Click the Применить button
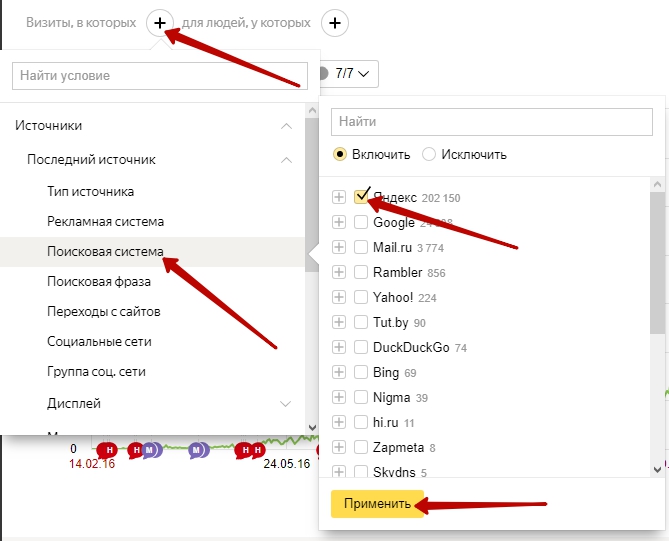Screen dimensions: 669x541 click(378, 504)
